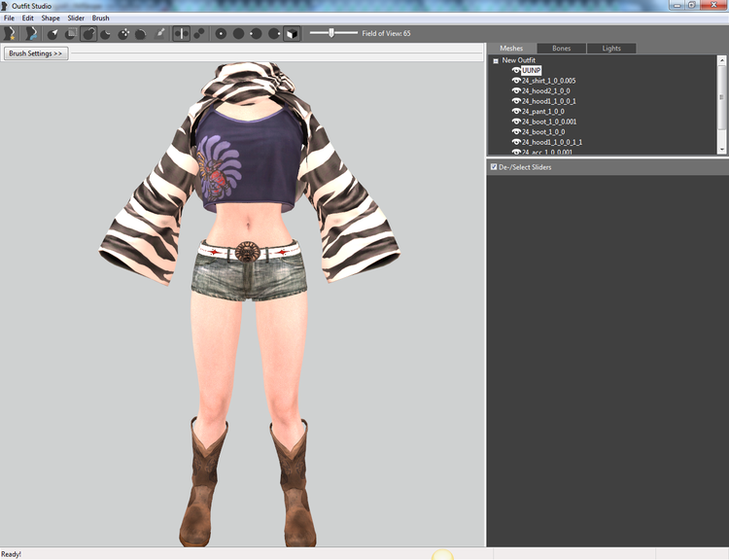
Task: Toggle Edit Connected Only two-dot icon
Action: pyautogui.click(x=199, y=33)
